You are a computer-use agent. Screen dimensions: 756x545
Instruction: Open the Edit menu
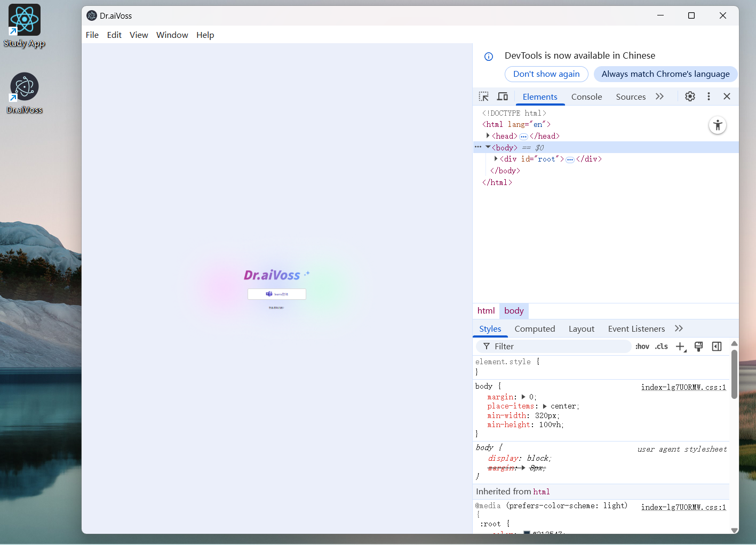[114, 35]
